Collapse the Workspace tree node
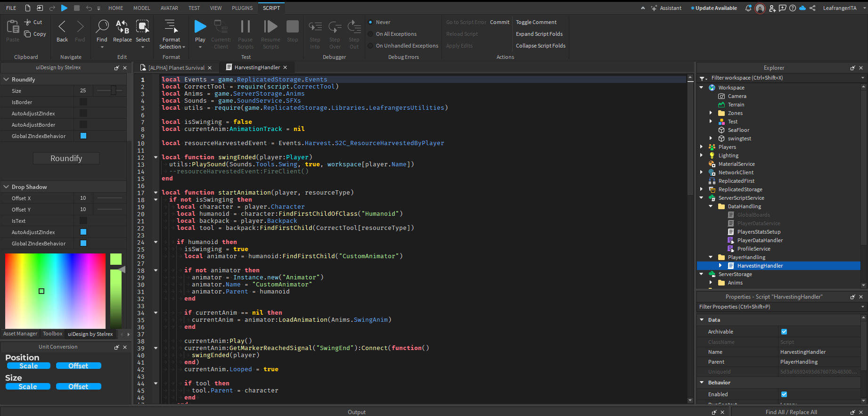The height and width of the screenshot is (416, 868). tap(701, 88)
